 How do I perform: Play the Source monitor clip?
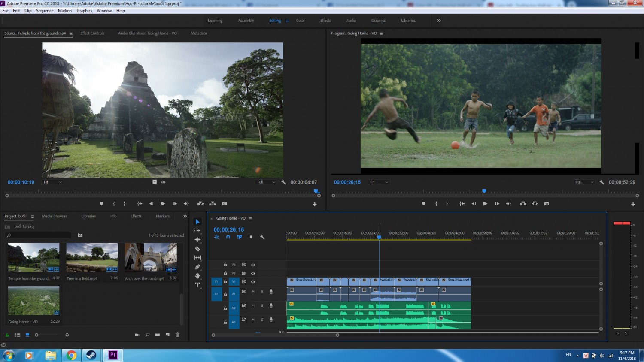click(x=163, y=204)
